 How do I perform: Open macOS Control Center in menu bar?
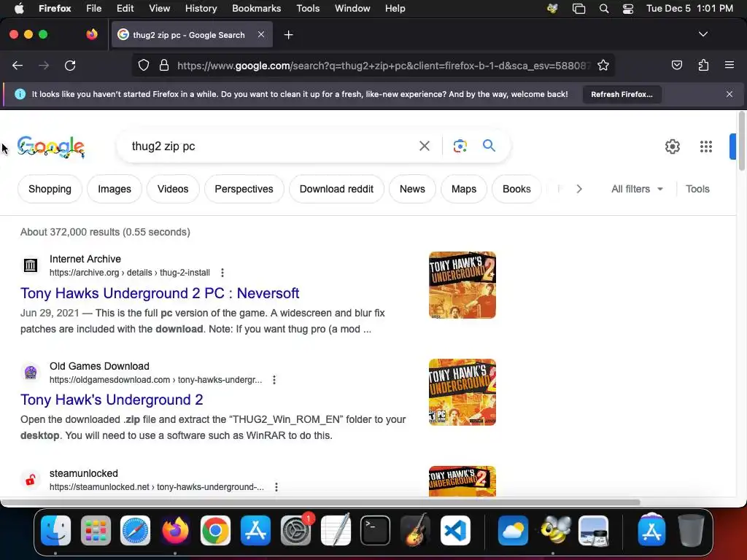point(628,9)
